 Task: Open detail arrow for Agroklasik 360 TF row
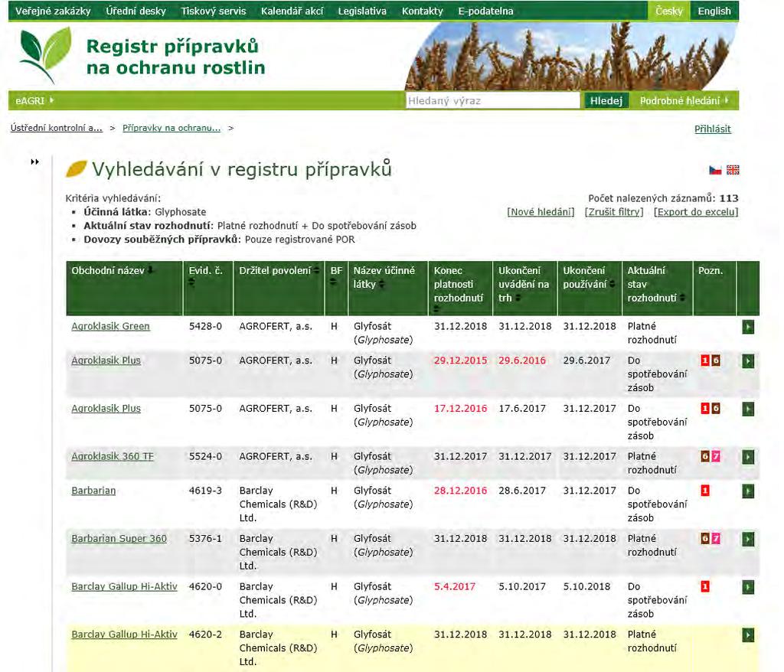(x=748, y=457)
